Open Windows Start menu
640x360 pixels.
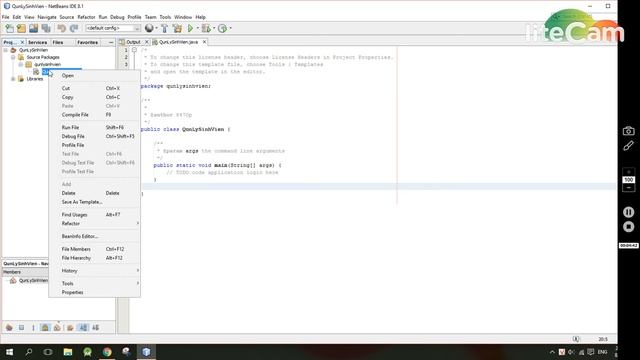tap(9, 352)
